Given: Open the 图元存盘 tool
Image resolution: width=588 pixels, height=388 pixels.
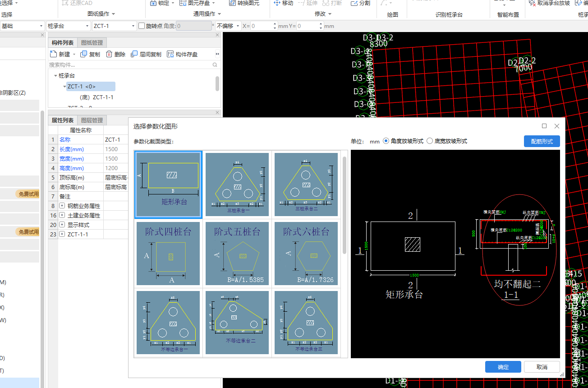Looking at the screenshot, I should 197,3.
